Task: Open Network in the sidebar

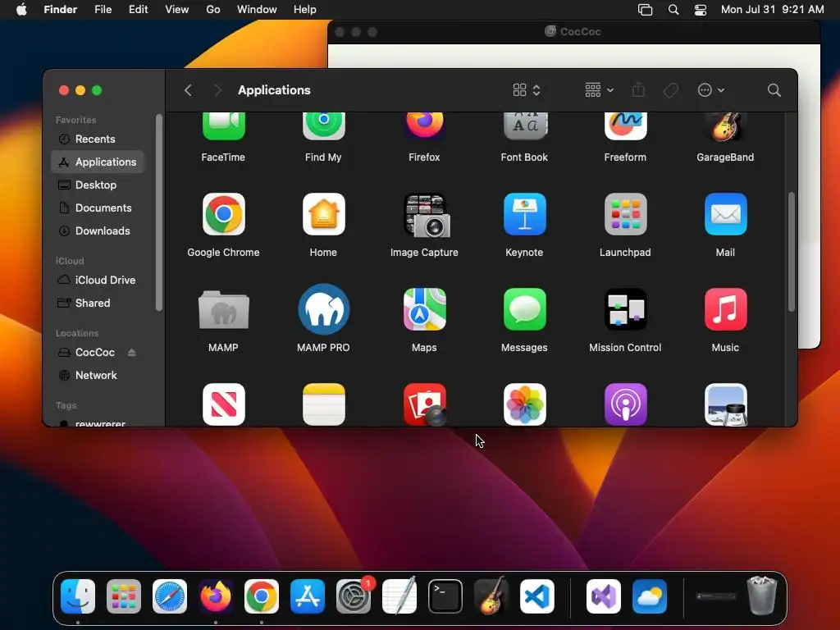Action: (x=98, y=376)
